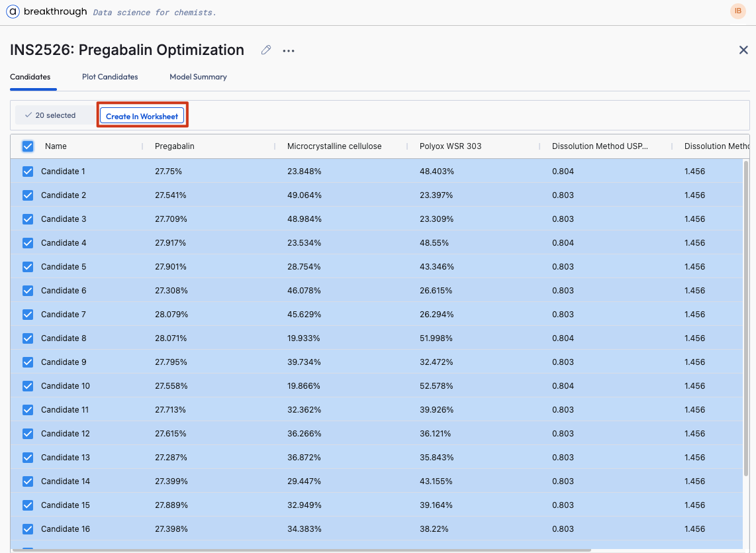Click cellulose value 39.734%
This screenshot has height=553, width=756.
(304, 362)
